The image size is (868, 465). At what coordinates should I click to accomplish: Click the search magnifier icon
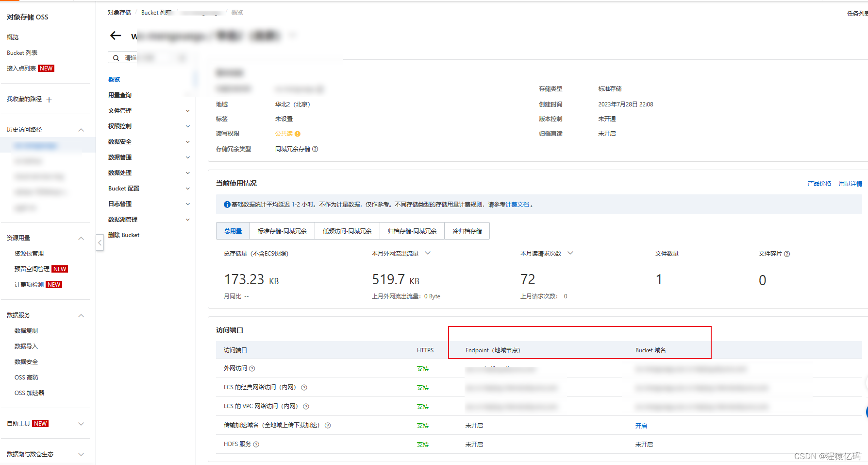pyautogui.click(x=116, y=58)
